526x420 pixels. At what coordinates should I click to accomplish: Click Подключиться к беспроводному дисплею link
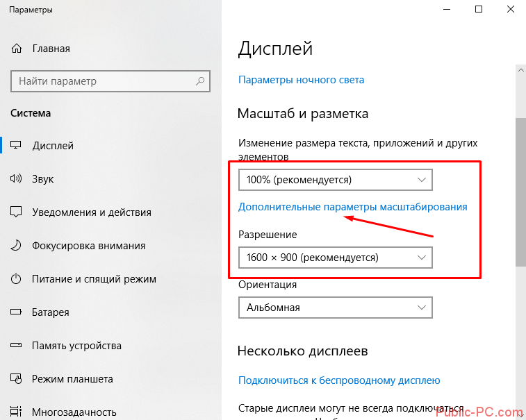pos(339,380)
